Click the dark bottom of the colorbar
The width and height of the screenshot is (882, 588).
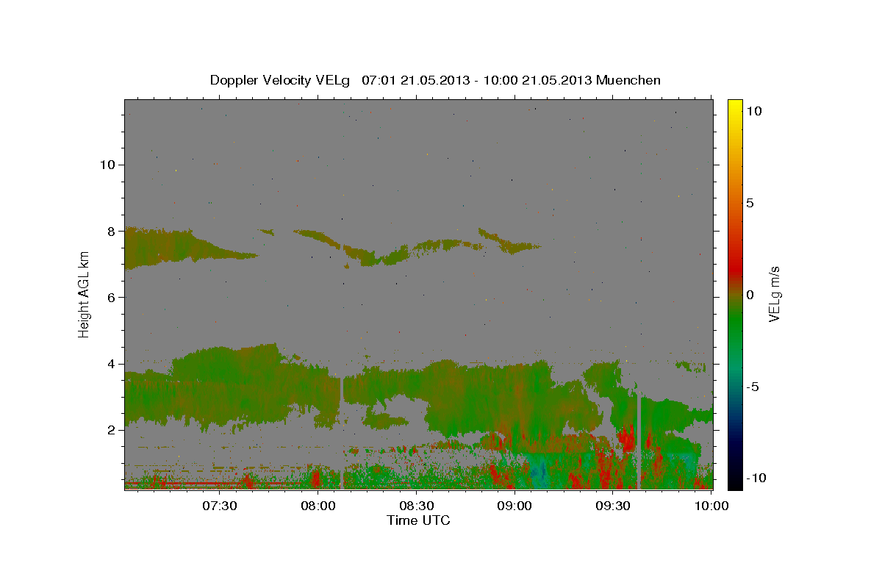tap(734, 478)
